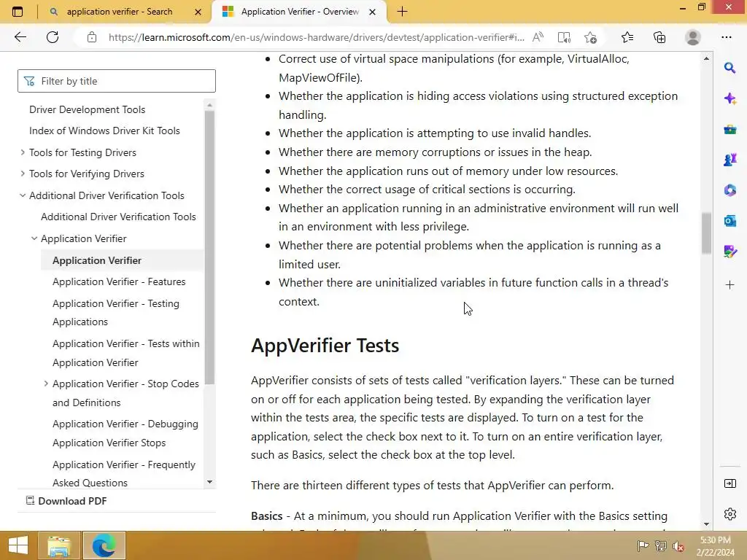
Task: Go back with the browser back arrow
Action: pyautogui.click(x=20, y=37)
